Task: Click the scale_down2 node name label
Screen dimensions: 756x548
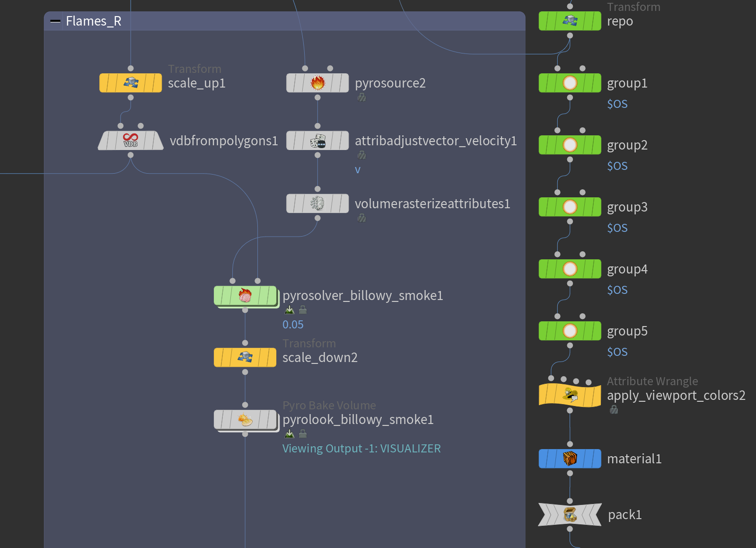Action: 320,357
